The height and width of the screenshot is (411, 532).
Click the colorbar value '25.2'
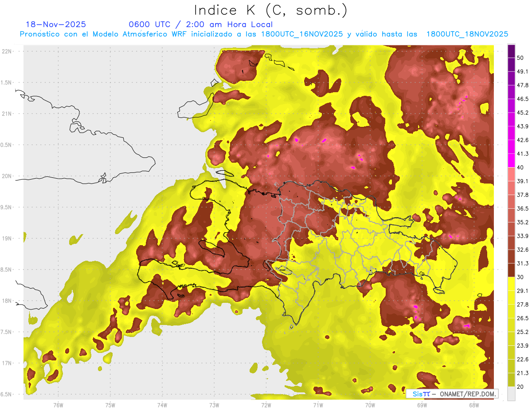click(x=523, y=332)
